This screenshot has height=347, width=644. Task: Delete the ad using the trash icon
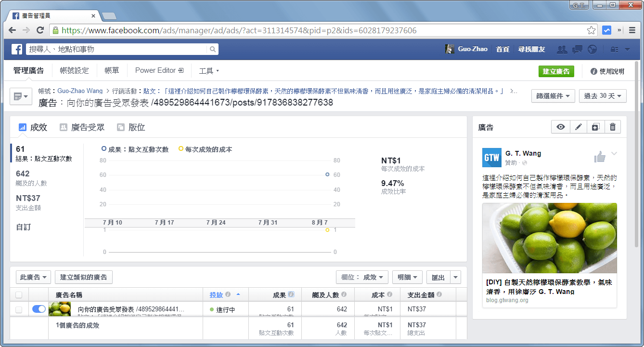click(612, 127)
